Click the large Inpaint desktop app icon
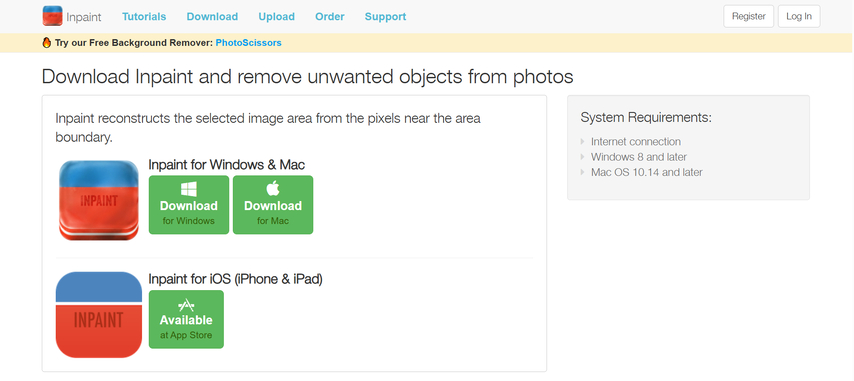The image size is (854, 381). click(x=99, y=200)
